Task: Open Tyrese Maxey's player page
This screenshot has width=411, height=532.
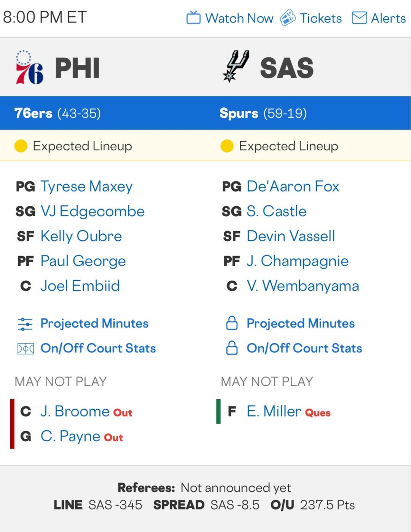Action: coord(86,187)
